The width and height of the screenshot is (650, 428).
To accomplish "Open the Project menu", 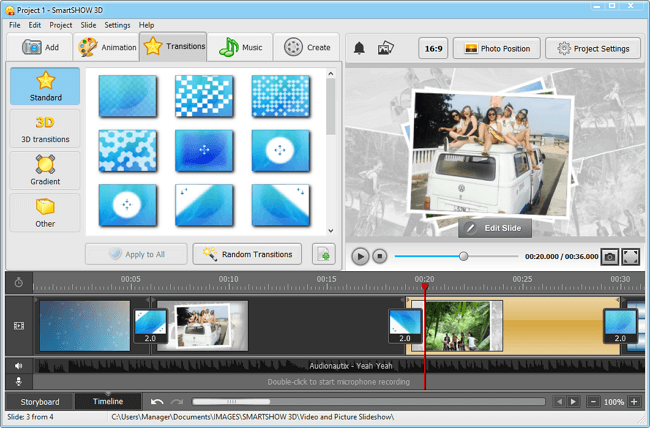I will pyautogui.click(x=61, y=25).
